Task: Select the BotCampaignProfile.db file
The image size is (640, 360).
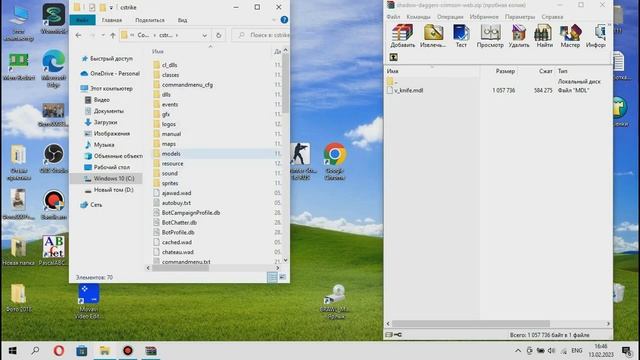Action: pos(191,213)
